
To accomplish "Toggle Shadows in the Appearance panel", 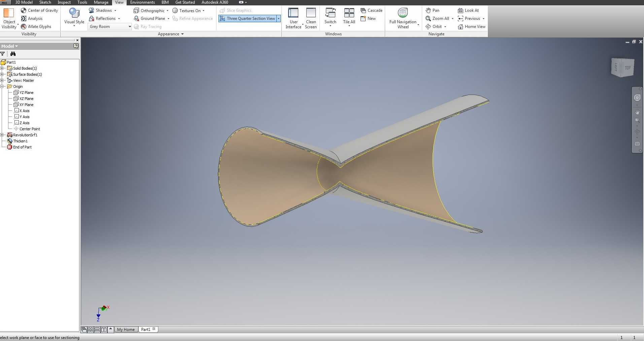I will (103, 10).
